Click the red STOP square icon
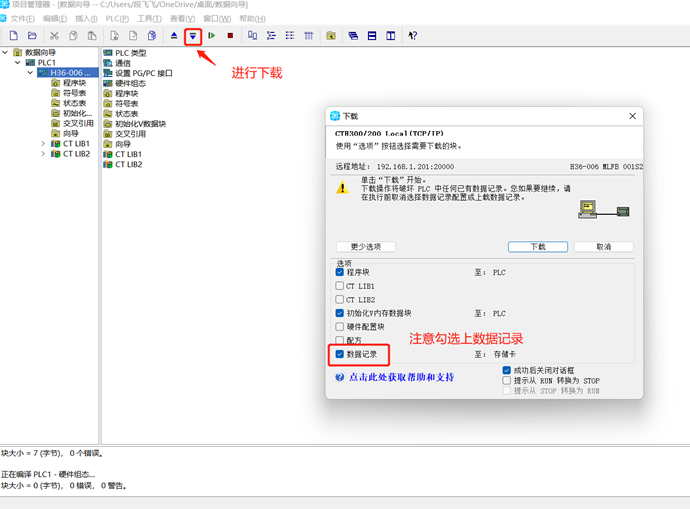This screenshot has height=509, width=690. click(x=230, y=36)
